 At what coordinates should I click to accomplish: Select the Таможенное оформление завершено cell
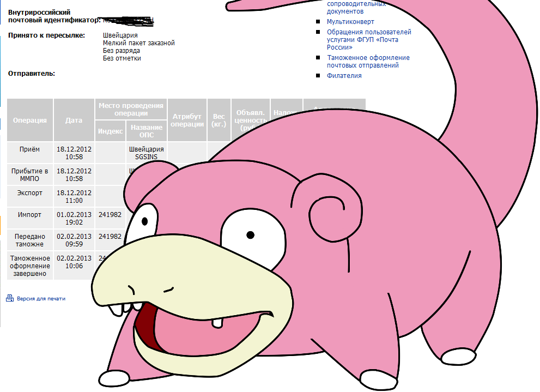[x=30, y=266]
